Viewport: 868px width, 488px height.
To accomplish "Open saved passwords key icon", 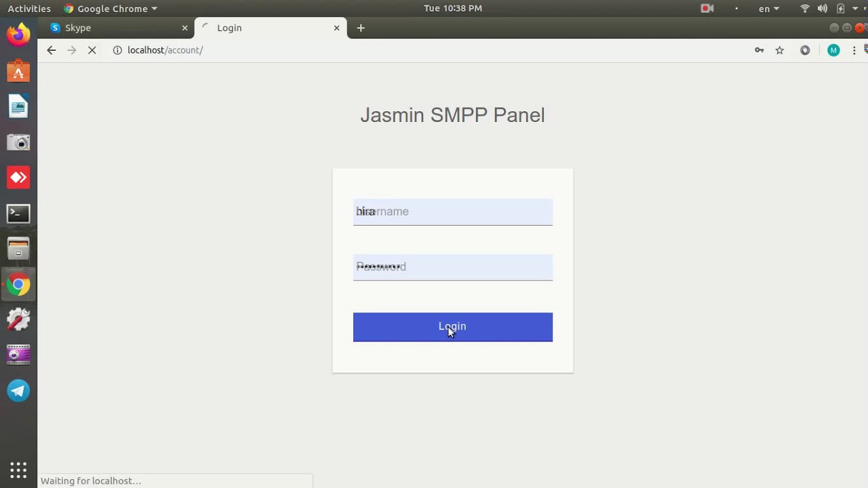I will click(x=759, y=50).
